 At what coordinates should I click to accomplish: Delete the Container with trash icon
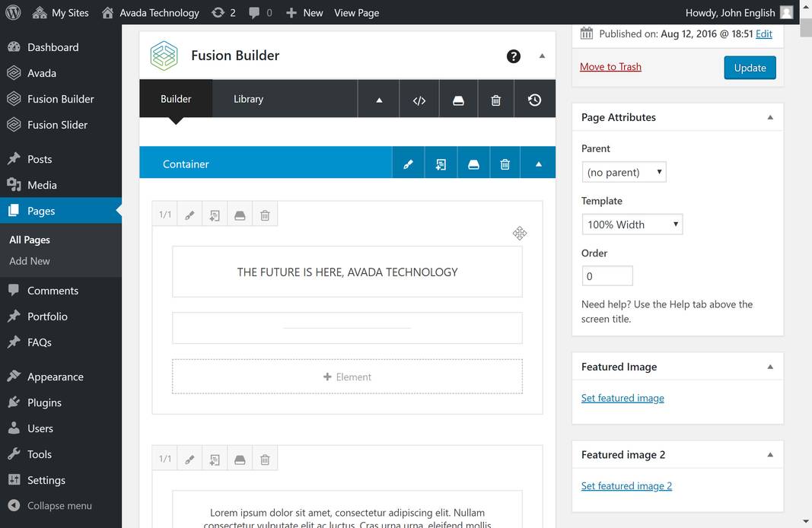tap(505, 164)
